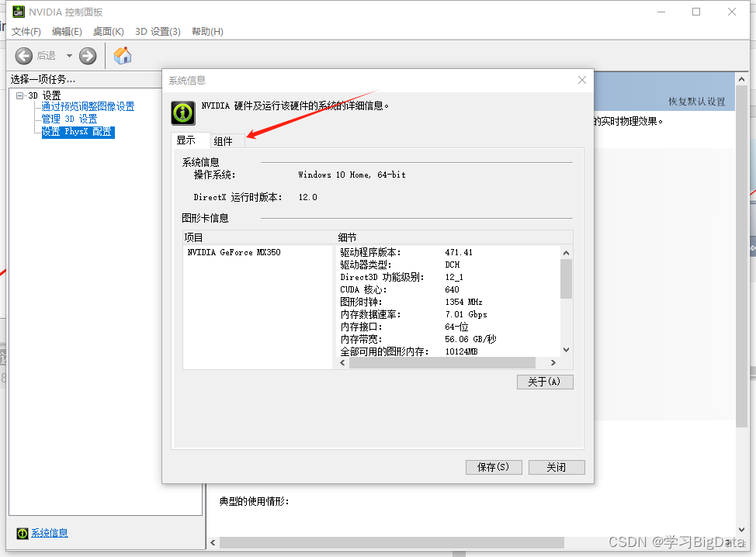The width and height of the screenshot is (756, 557).
Task: Click the 关于(A) button
Action: 545,382
